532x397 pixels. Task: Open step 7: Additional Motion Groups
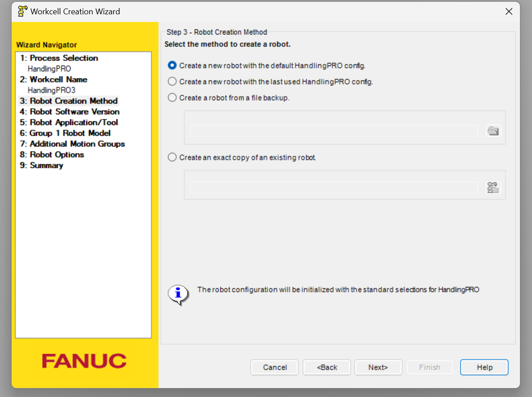click(x=72, y=144)
